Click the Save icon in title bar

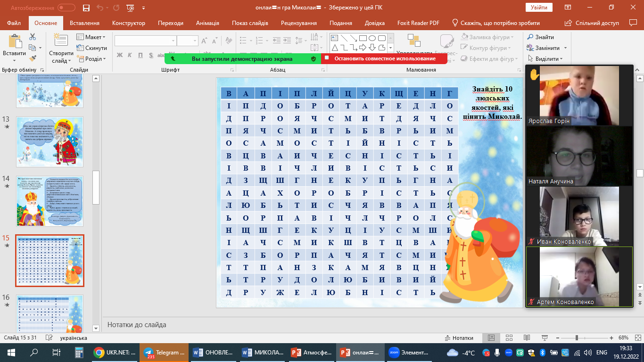point(86,8)
